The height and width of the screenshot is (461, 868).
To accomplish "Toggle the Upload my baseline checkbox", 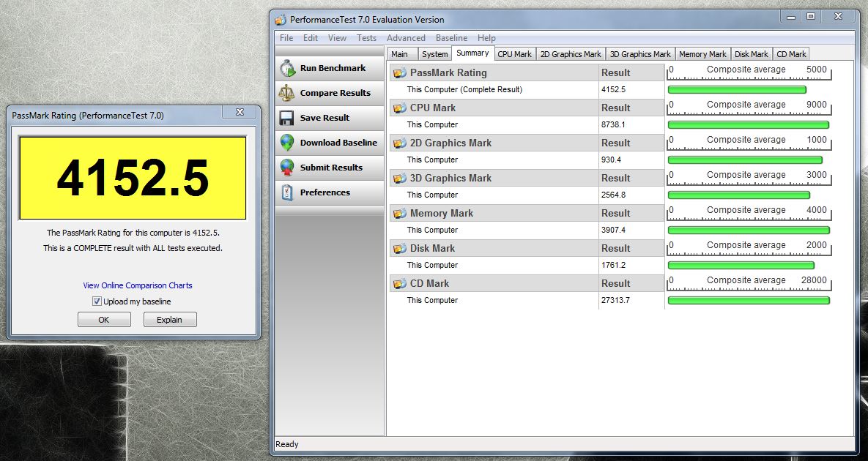I will point(97,301).
